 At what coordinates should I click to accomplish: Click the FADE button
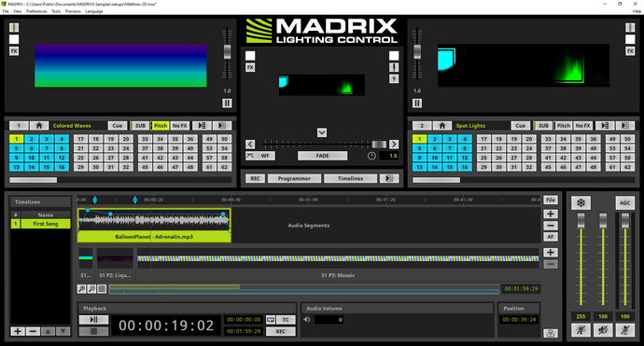(322, 156)
